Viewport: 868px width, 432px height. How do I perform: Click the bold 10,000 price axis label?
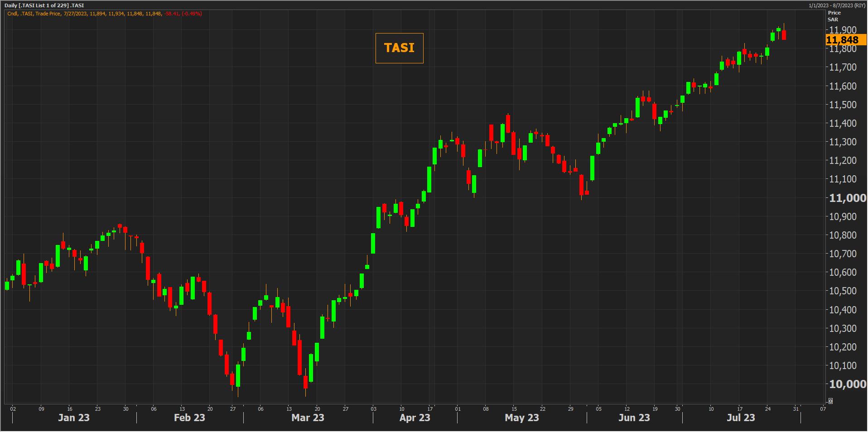pos(847,384)
